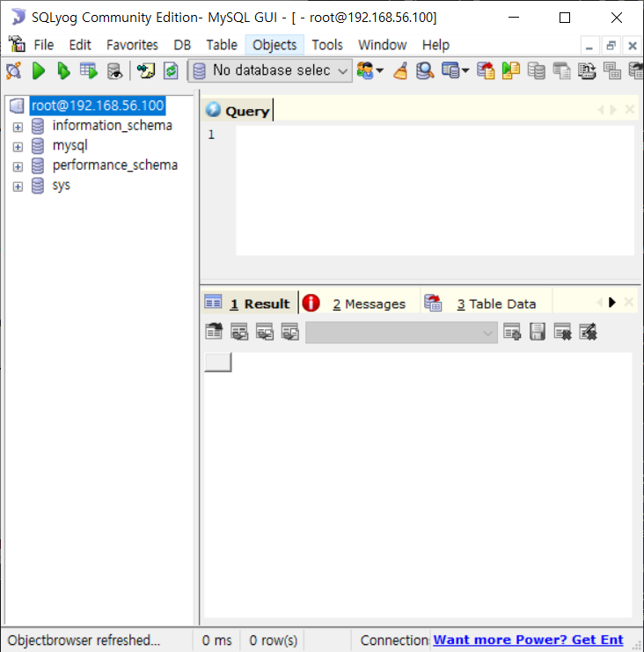
Task: Click the Export resultset icon in Result pane
Action: tap(214, 332)
